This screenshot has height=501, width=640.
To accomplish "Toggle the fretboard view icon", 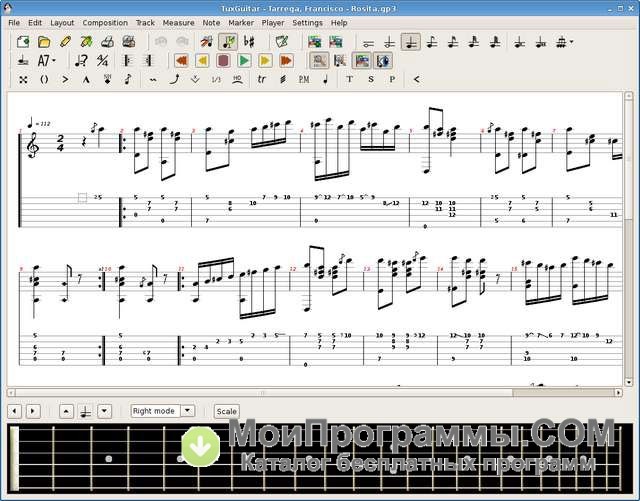I will click(319, 61).
